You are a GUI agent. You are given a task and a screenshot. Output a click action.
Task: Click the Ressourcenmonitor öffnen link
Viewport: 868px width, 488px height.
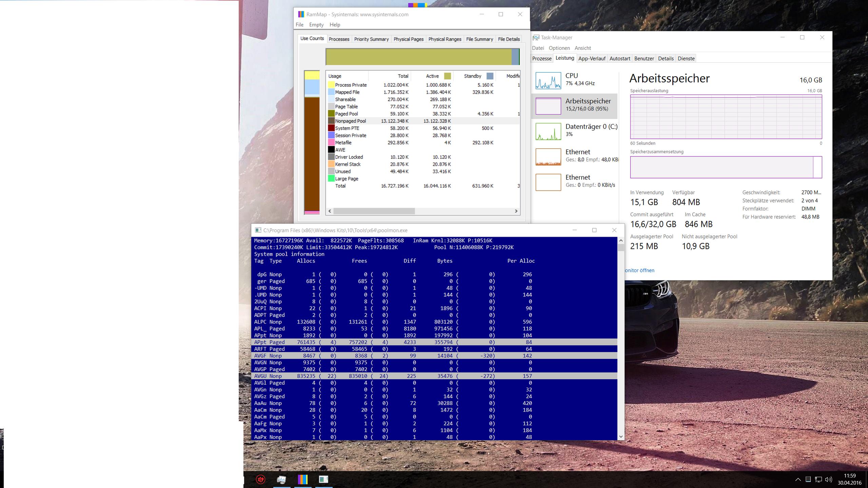coord(639,270)
